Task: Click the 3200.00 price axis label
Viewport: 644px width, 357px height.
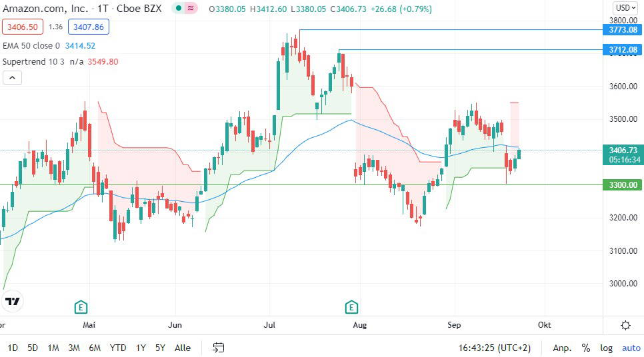Action: [x=623, y=218]
